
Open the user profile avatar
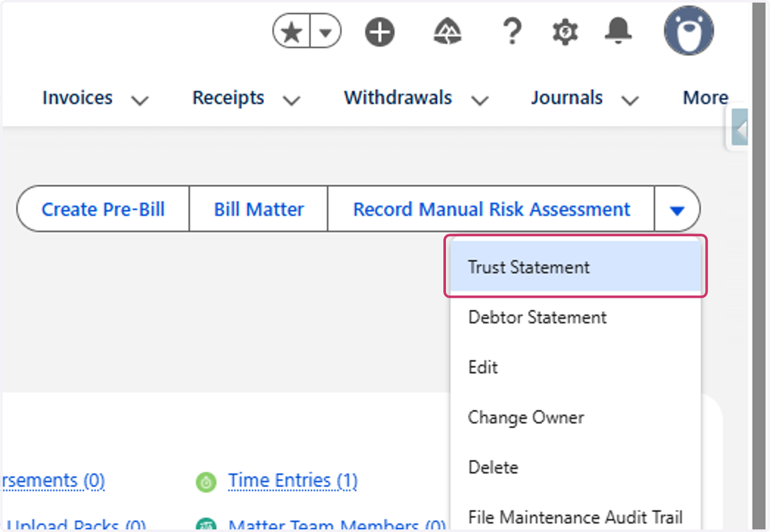coord(689,31)
